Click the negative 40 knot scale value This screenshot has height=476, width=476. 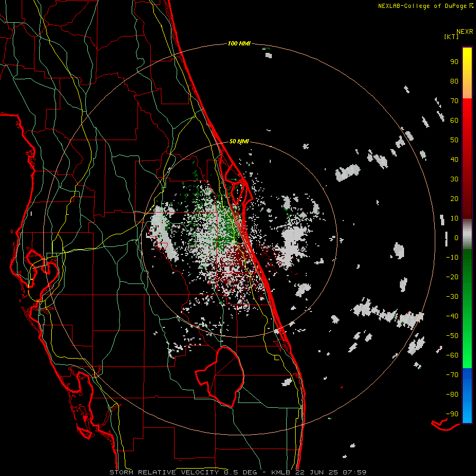click(452, 316)
